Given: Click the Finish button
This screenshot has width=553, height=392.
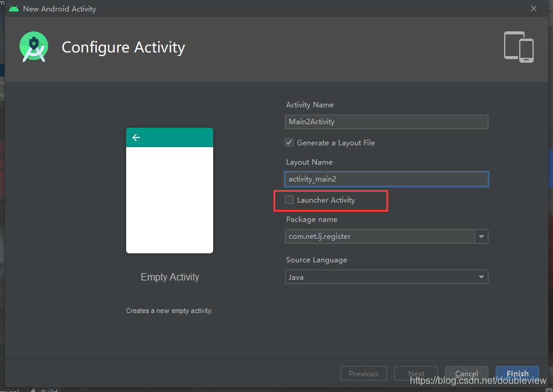Looking at the screenshot, I should pos(517,374).
